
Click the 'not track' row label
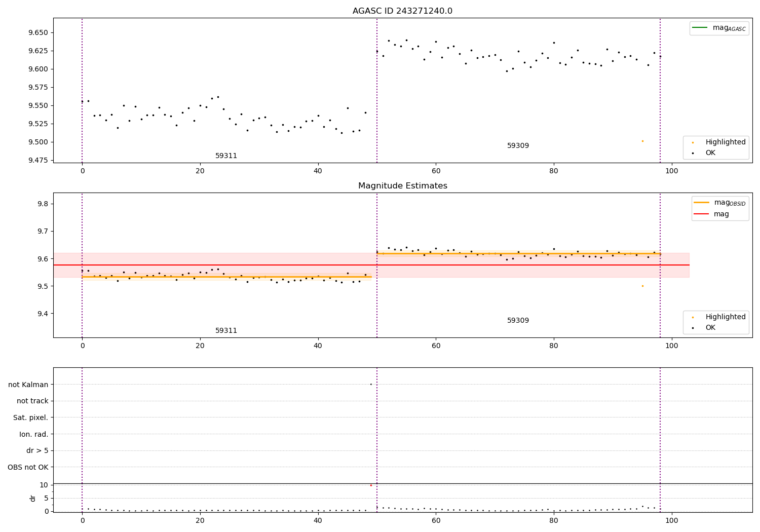point(32,401)
